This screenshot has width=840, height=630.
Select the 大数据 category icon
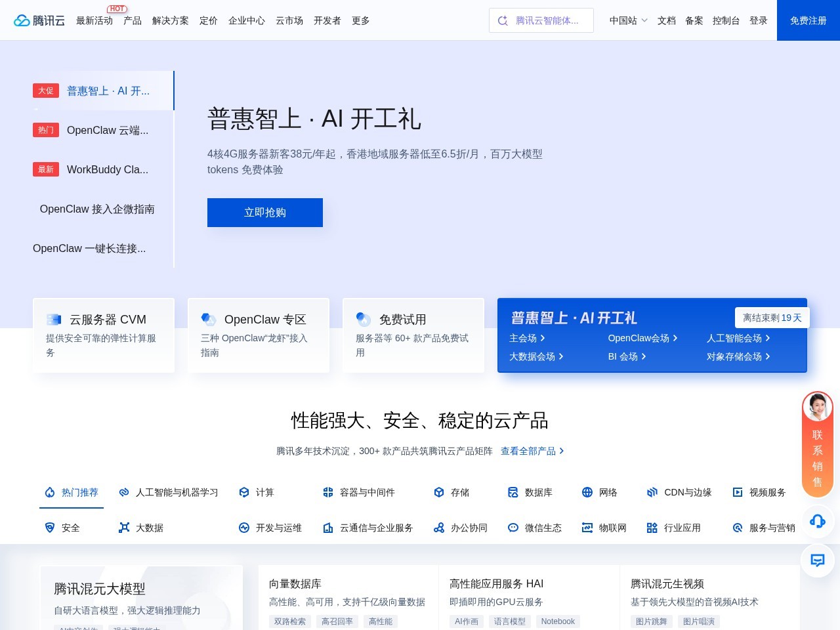[x=124, y=528]
